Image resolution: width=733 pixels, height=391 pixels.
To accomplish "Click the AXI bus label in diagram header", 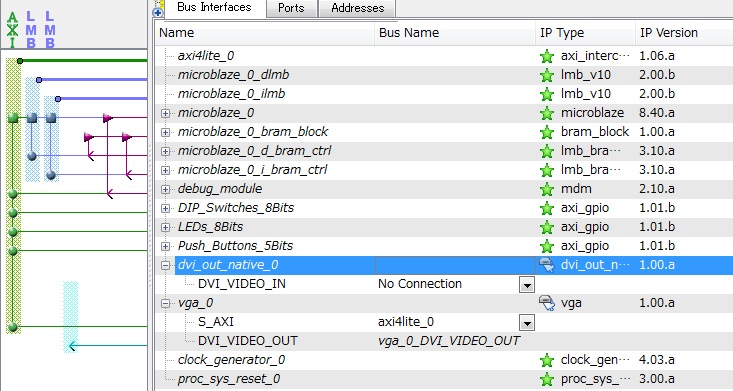I will click(13, 30).
